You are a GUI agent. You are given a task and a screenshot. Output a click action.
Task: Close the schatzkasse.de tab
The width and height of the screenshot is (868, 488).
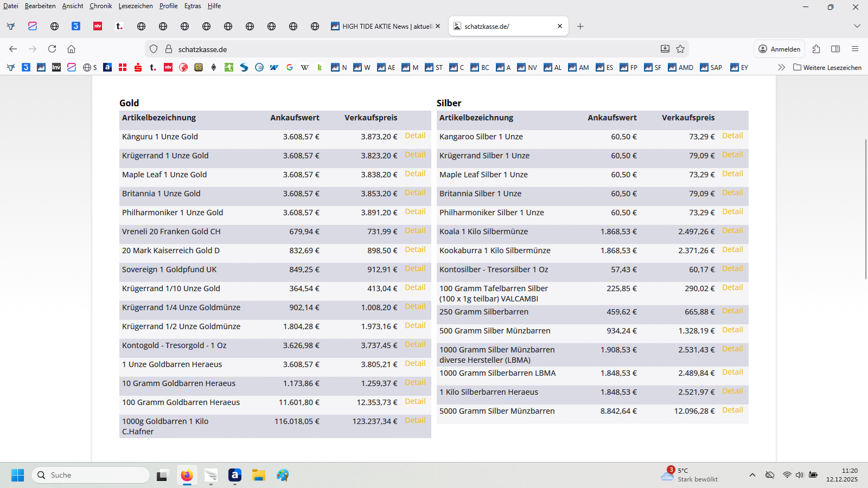coord(560,26)
